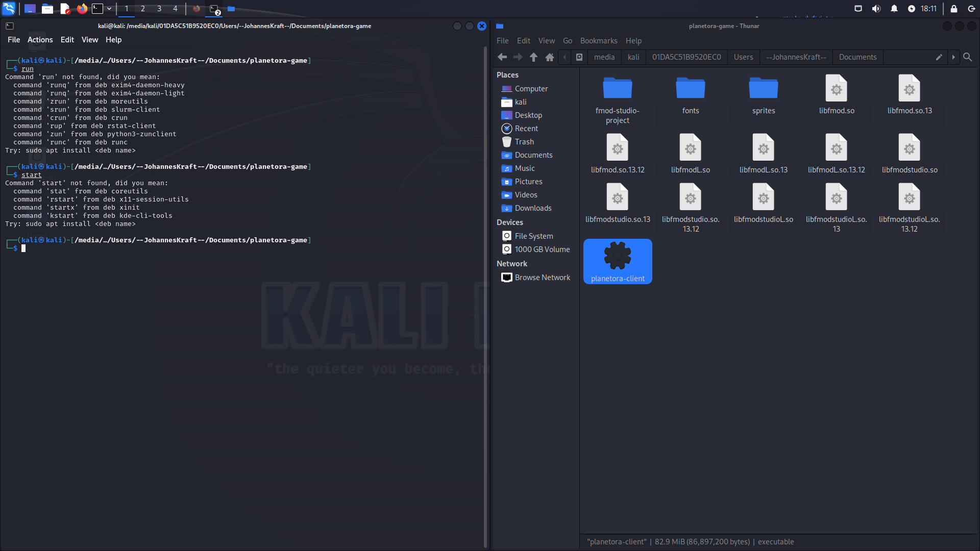
Task: Open the Kali applications menu
Action: pos(9,9)
